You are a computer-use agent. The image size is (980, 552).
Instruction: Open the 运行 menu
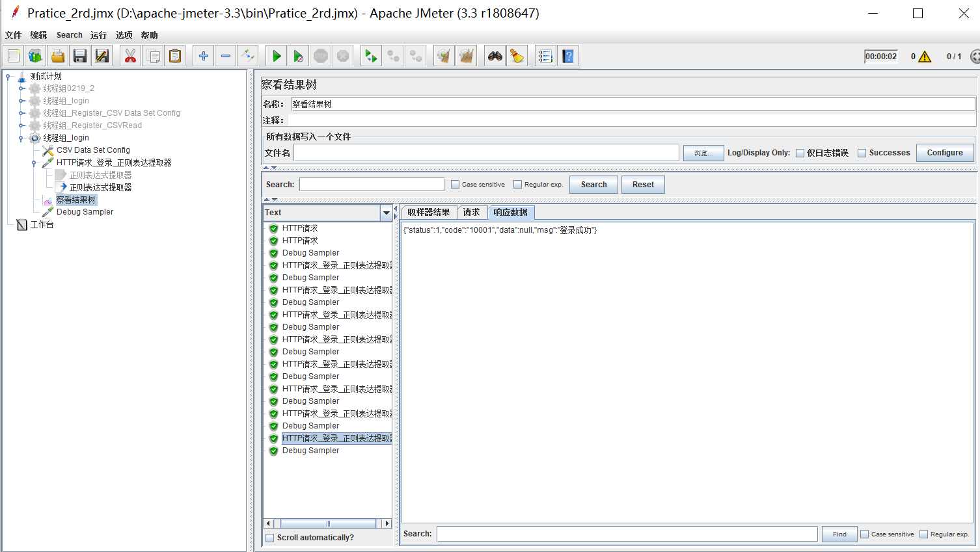tap(98, 35)
